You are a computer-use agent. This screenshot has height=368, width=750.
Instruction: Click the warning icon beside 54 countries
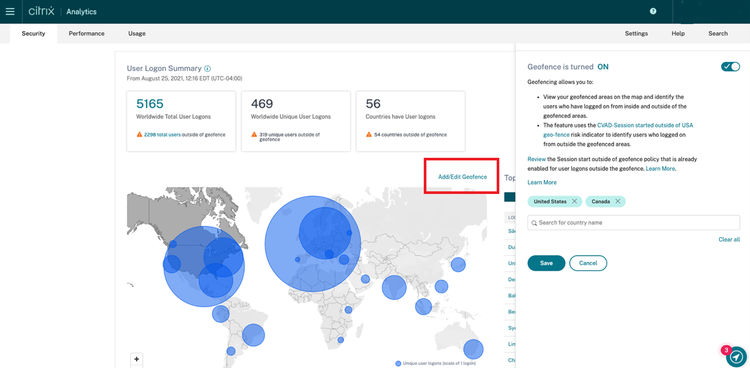click(369, 135)
